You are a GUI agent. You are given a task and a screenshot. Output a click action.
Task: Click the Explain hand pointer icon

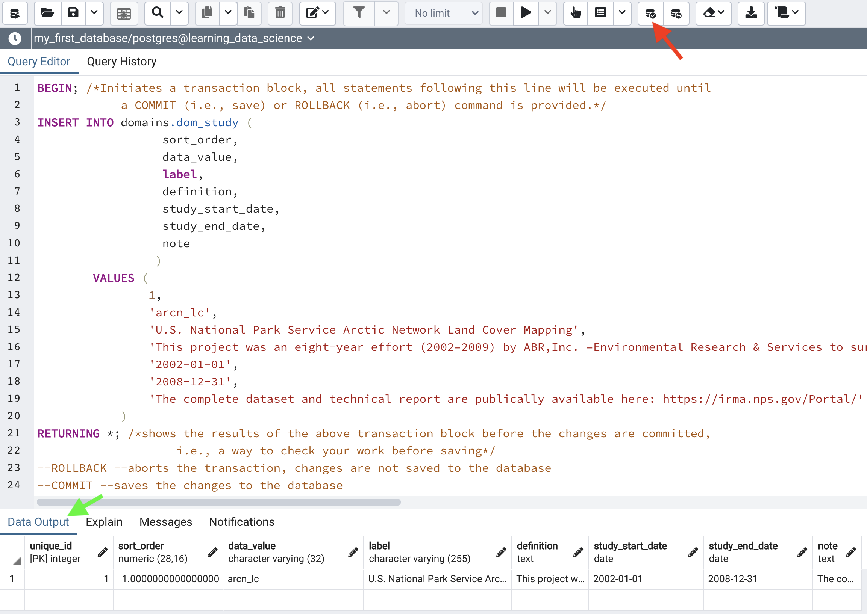click(x=576, y=13)
